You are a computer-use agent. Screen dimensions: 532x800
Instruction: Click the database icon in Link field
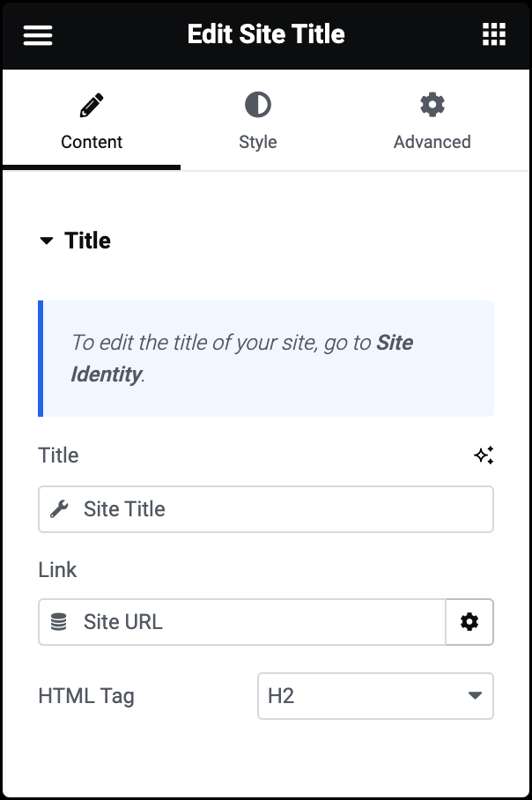pyautogui.click(x=59, y=622)
